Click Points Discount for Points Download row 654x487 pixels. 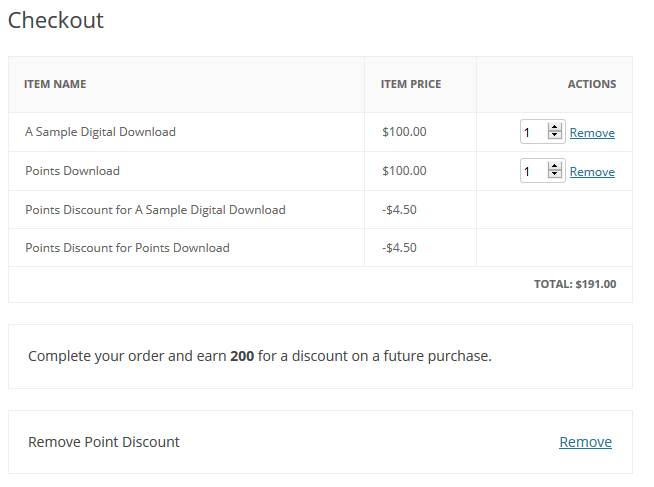(x=127, y=248)
